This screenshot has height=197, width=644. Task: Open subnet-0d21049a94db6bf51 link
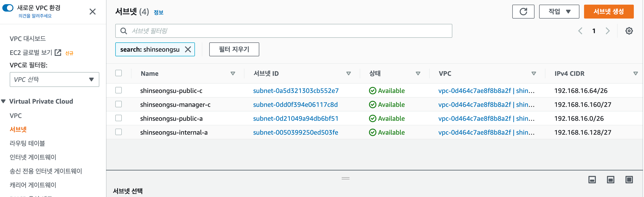click(x=296, y=118)
